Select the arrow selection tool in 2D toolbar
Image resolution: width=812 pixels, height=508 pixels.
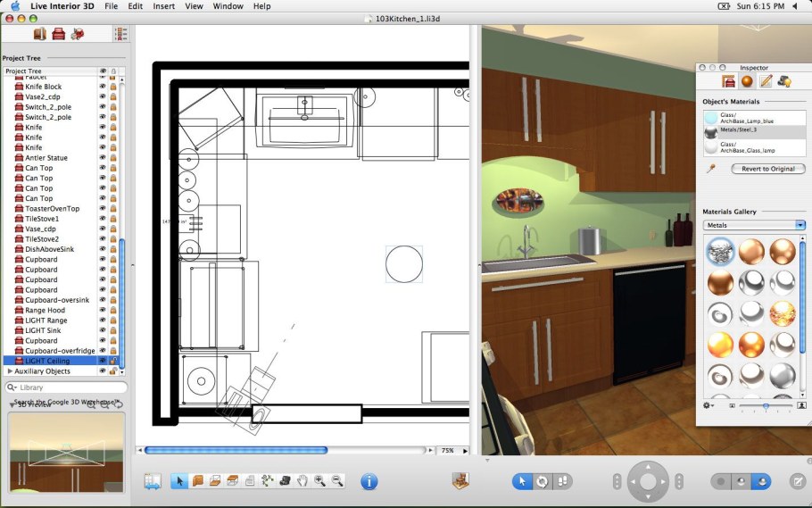[178, 481]
